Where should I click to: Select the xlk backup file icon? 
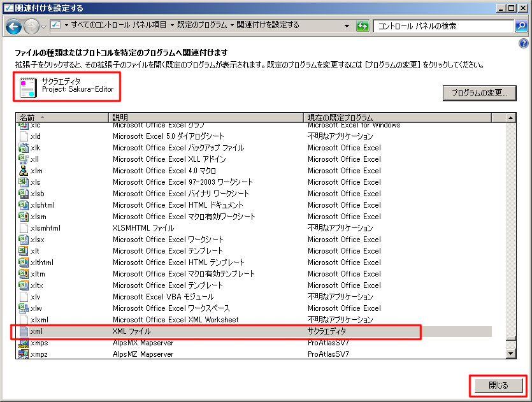pyautogui.click(x=24, y=148)
